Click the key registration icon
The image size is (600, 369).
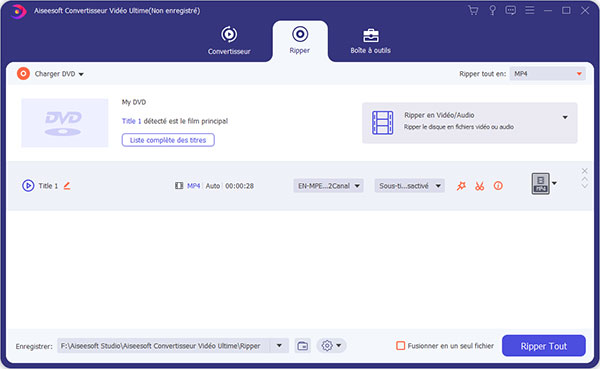click(492, 10)
